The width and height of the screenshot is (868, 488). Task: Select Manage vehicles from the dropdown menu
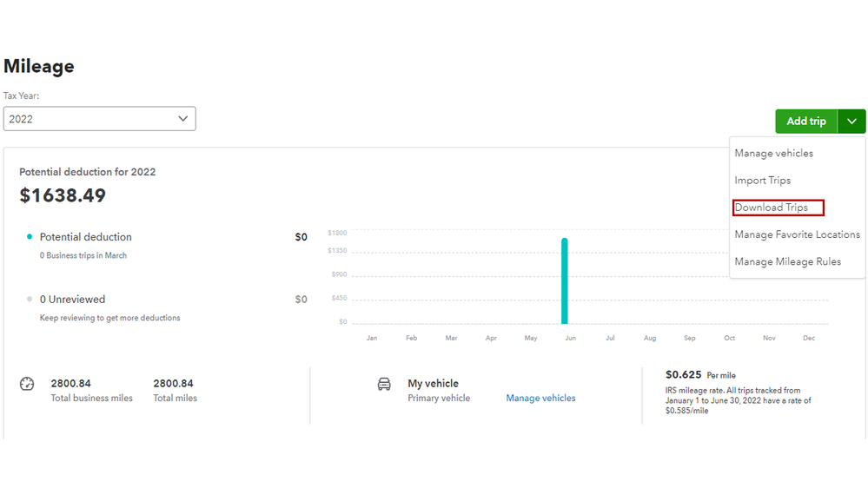click(773, 154)
